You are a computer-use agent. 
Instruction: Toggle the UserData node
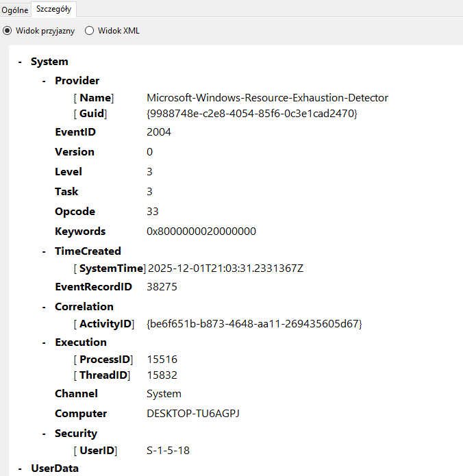[x=21, y=468]
